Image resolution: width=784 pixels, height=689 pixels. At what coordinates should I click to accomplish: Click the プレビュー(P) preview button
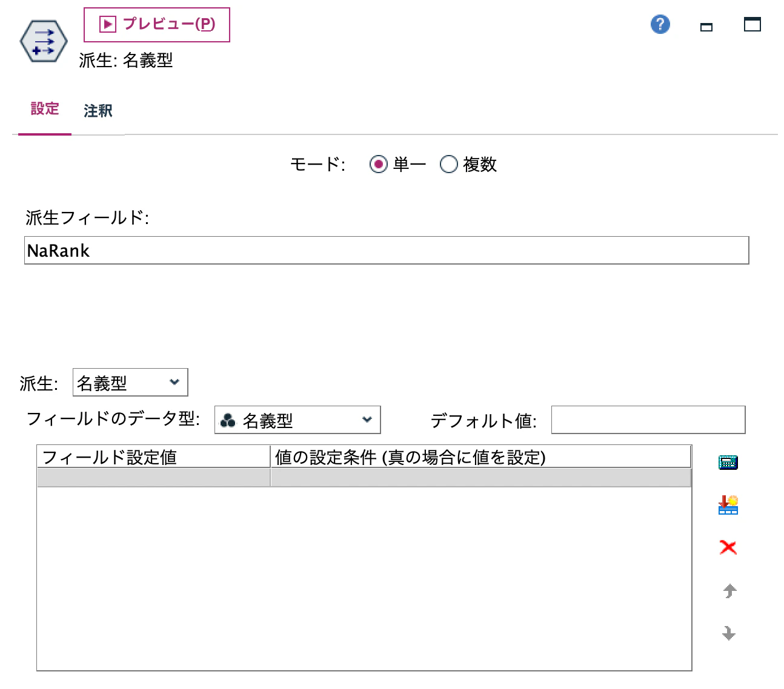point(157,25)
